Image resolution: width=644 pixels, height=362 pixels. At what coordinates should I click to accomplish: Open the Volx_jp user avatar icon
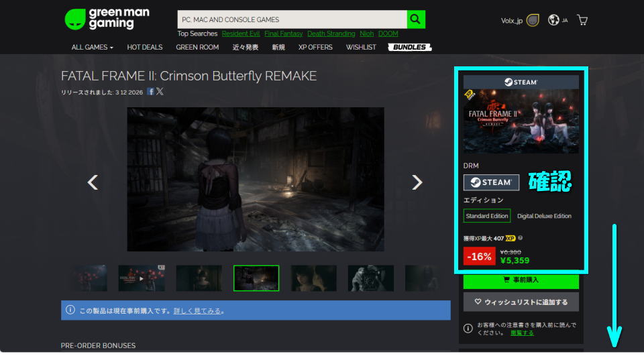[533, 20]
